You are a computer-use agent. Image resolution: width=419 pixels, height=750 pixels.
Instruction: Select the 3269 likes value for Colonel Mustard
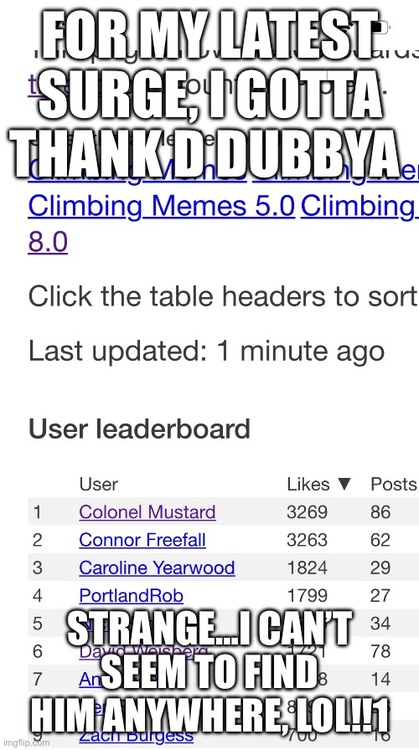307,512
